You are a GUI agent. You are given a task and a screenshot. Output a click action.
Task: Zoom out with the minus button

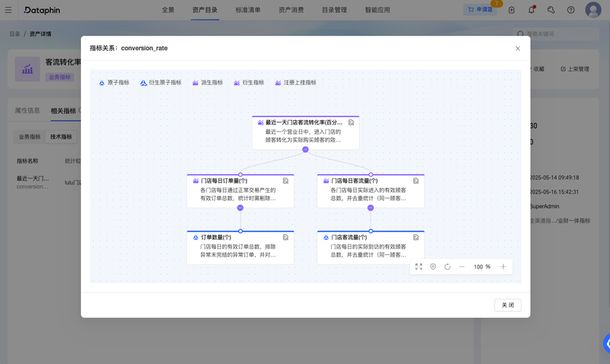462,266
